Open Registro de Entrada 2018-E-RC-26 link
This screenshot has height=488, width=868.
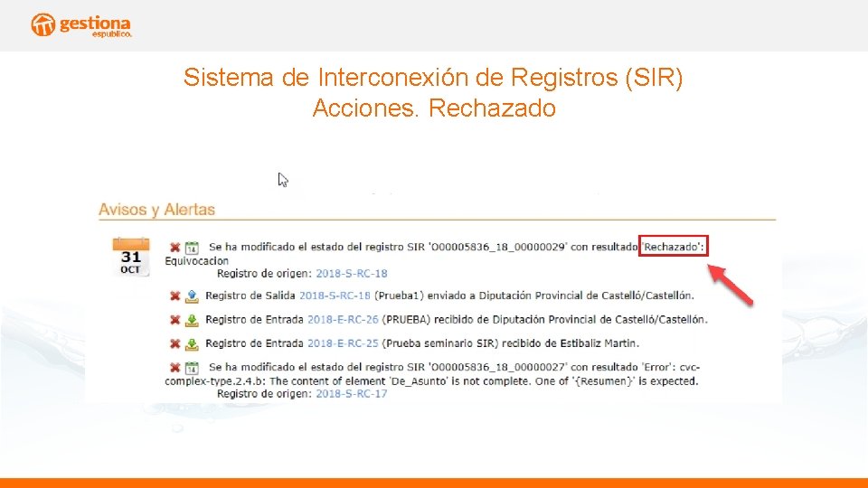pos(343,319)
